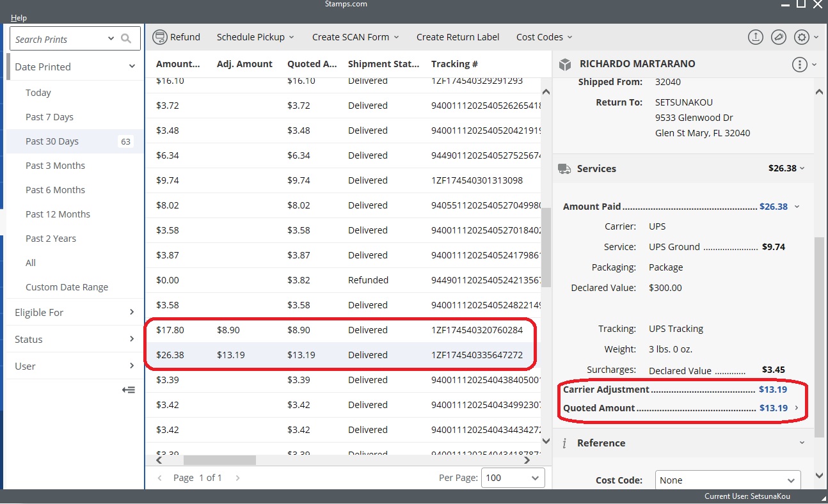This screenshot has width=828, height=504.
Task: Click Create Return Label button
Action: pyautogui.click(x=458, y=37)
